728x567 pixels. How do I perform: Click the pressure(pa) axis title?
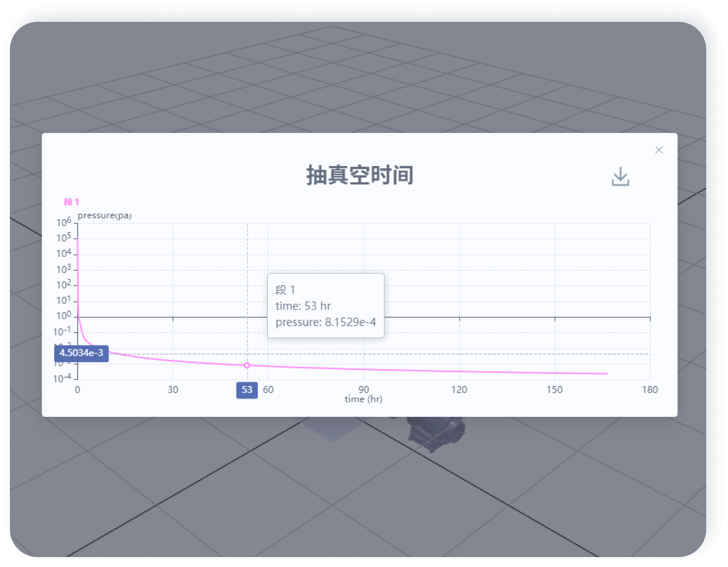104,216
